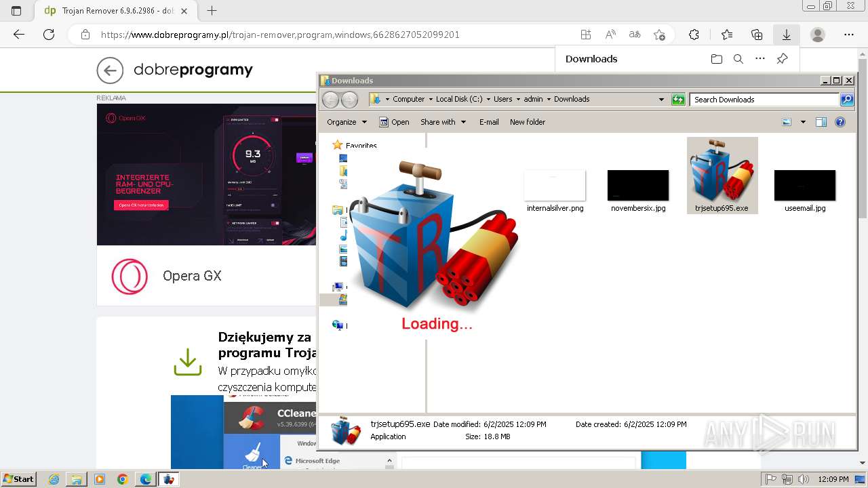The width and height of the screenshot is (868, 488).
Task: Open Edge tab actions menu icon
Action: pos(16,11)
